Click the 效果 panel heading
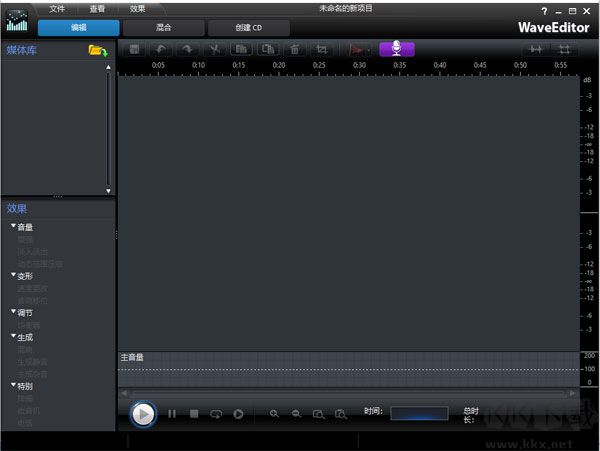 [17, 208]
